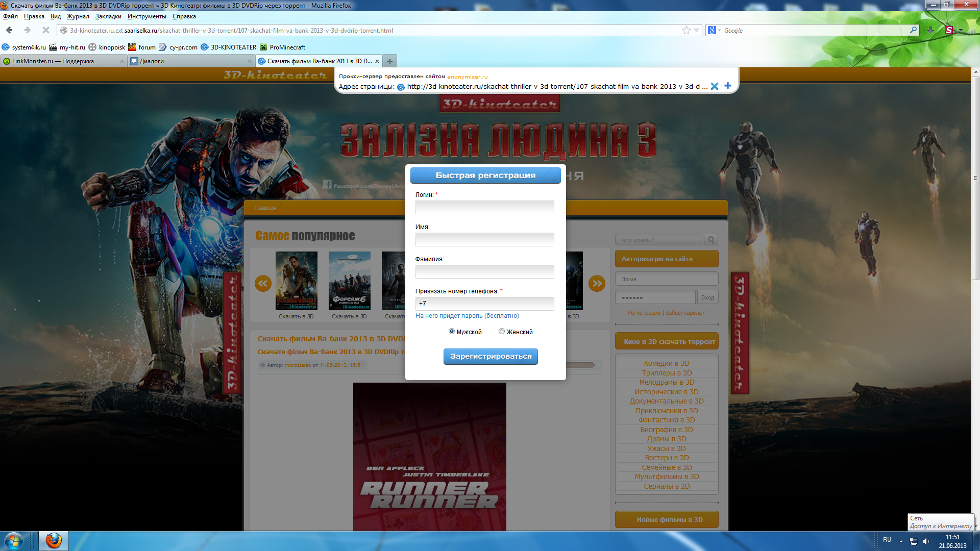Bookmark page with the star icon
The width and height of the screenshot is (980, 551).
click(x=686, y=30)
